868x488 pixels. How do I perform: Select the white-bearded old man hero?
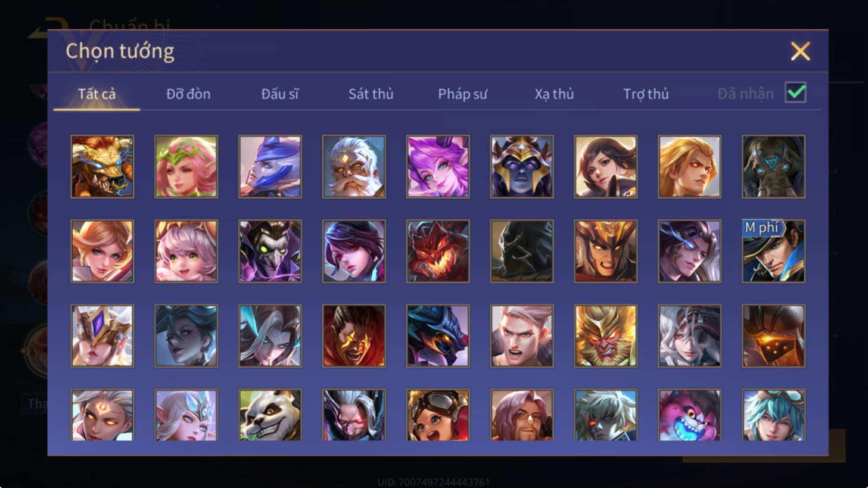point(354,166)
